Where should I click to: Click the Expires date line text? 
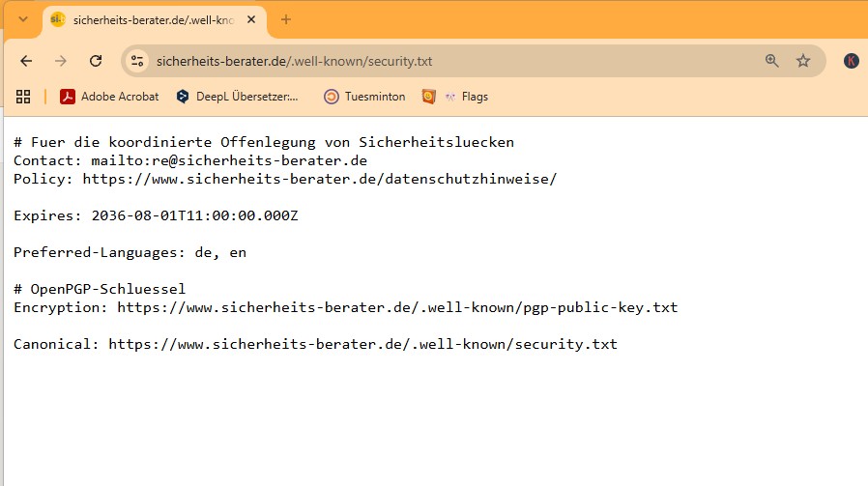pyautogui.click(x=156, y=215)
